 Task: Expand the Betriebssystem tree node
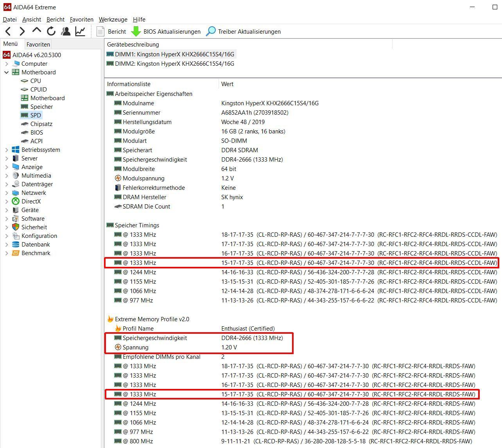7,150
